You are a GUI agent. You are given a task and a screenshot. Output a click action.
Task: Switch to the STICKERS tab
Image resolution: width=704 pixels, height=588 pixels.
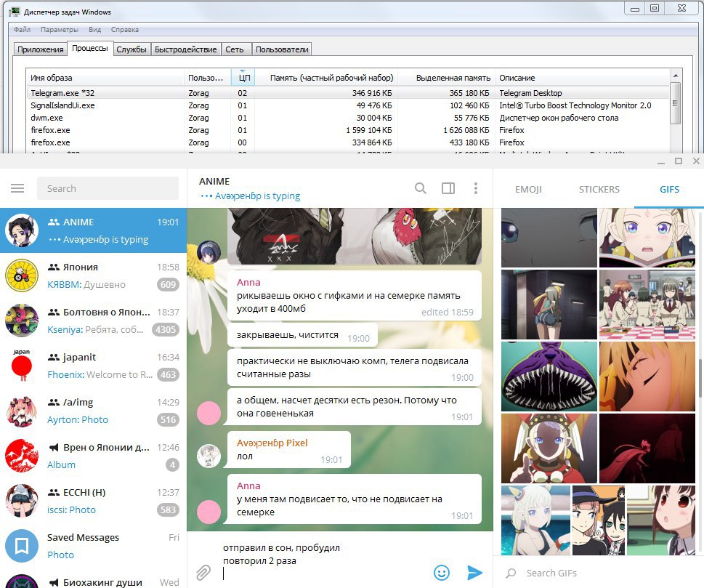point(599,189)
